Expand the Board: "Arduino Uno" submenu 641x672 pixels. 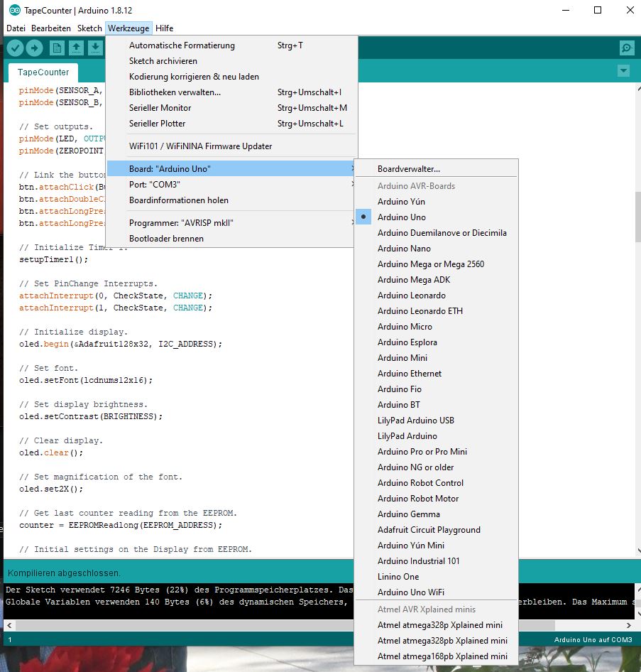pyautogui.click(x=231, y=169)
